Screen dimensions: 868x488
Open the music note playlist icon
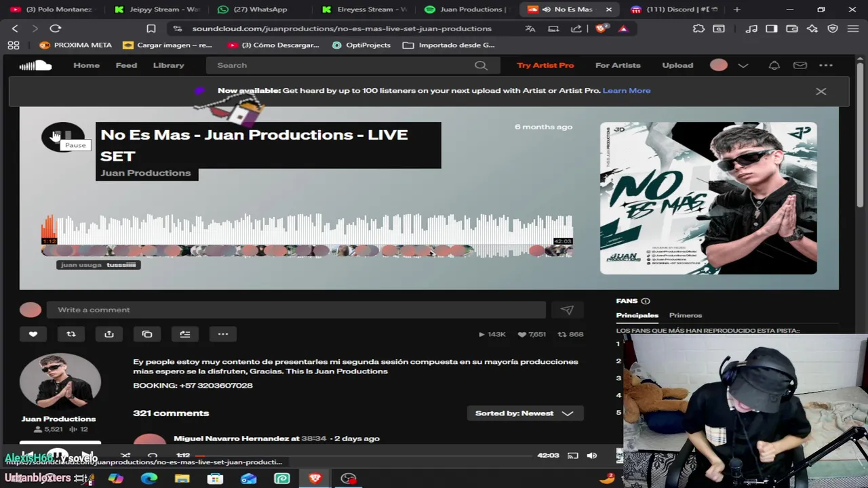(x=751, y=28)
